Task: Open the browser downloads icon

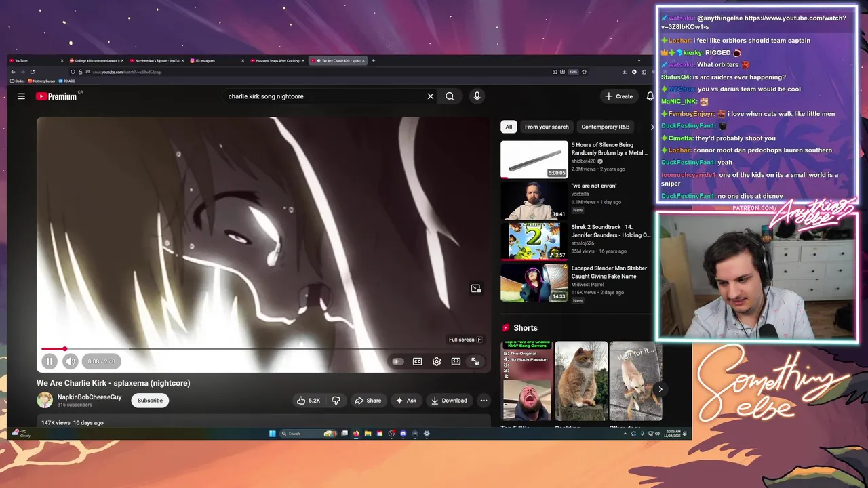Action: tap(625, 72)
